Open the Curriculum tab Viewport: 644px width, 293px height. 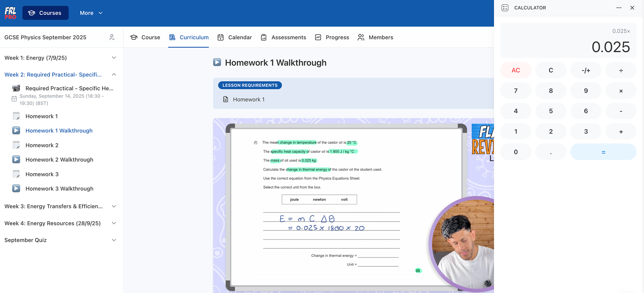(189, 37)
